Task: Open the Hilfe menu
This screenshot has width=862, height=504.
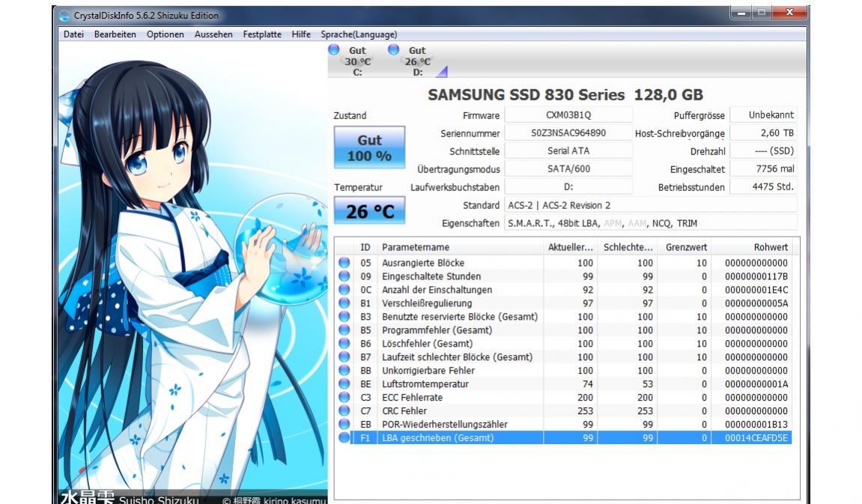Action: click(301, 34)
